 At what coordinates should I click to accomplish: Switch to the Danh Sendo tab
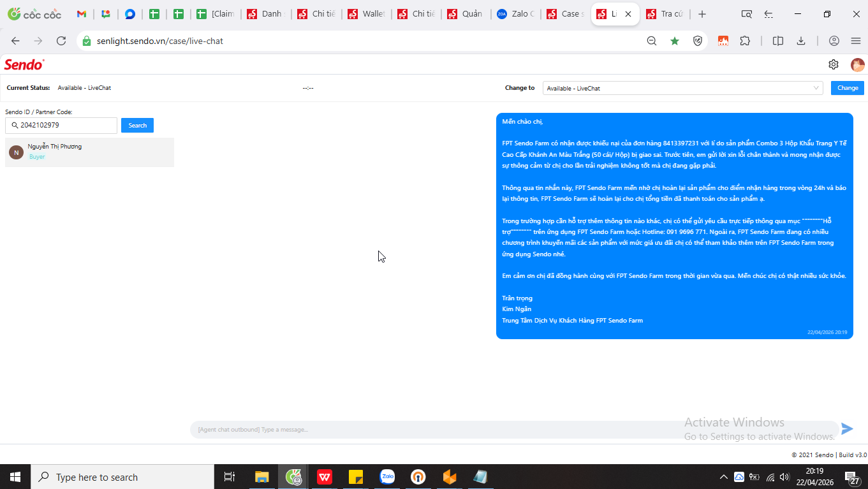(x=267, y=14)
